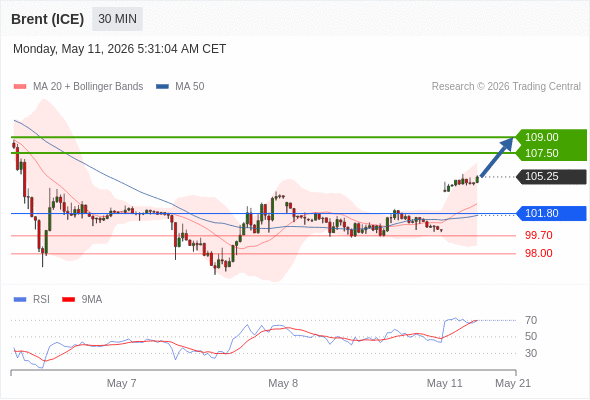The width and height of the screenshot is (590, 400).
Task: Click the 98.00 red support label
Action: tap(539, 253)
